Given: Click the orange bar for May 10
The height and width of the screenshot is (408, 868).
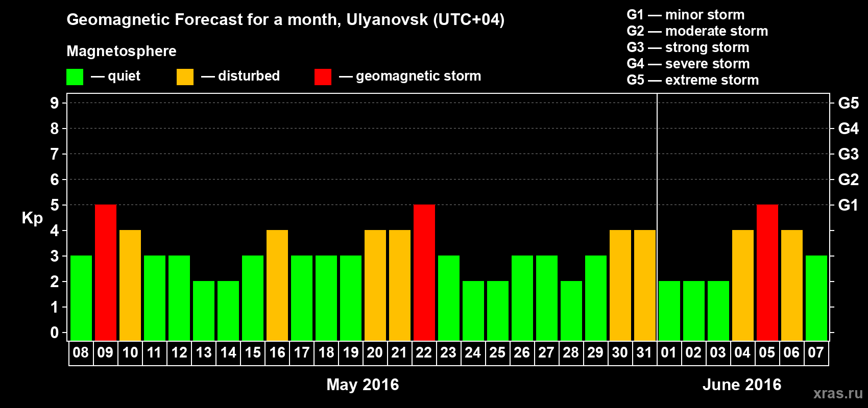Looking at the screenshot, I should coord(130,285).
